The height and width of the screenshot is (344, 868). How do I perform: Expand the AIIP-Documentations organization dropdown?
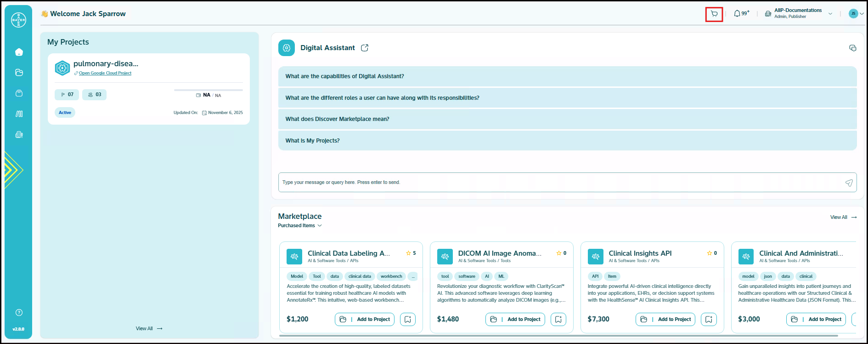coord(830,14)
